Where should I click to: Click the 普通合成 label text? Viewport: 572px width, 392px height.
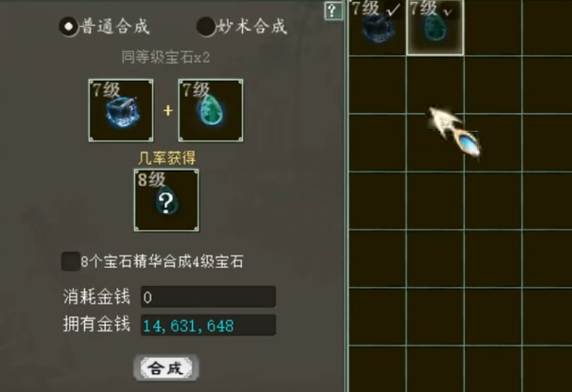tap(115, 27)
